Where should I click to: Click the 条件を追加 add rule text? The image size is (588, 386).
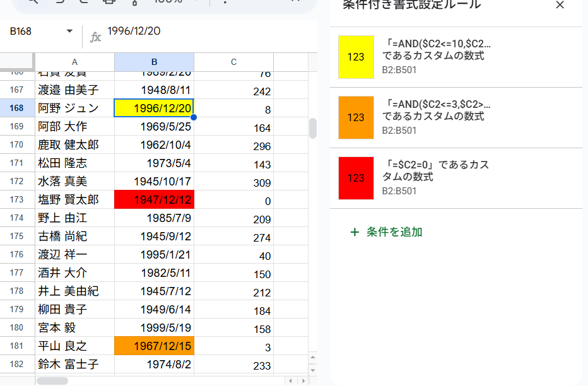(x=394, y=232)
